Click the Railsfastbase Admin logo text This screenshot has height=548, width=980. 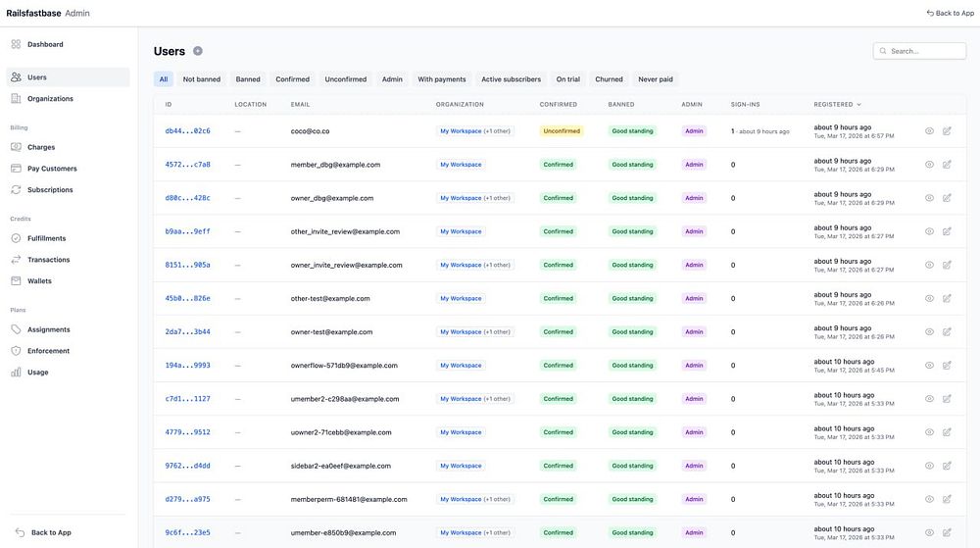pyautogui.click(x=48, y=13)
